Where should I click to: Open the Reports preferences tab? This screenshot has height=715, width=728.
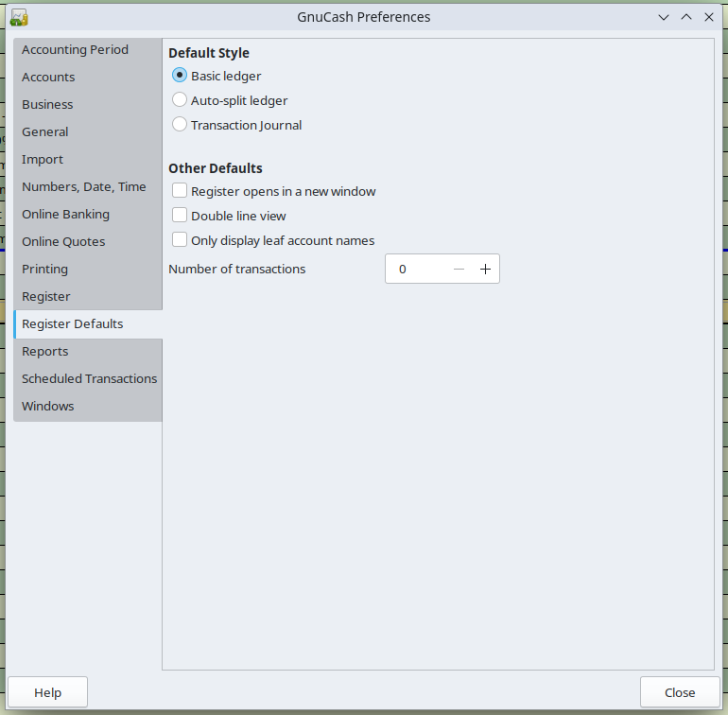click(45, 351)
